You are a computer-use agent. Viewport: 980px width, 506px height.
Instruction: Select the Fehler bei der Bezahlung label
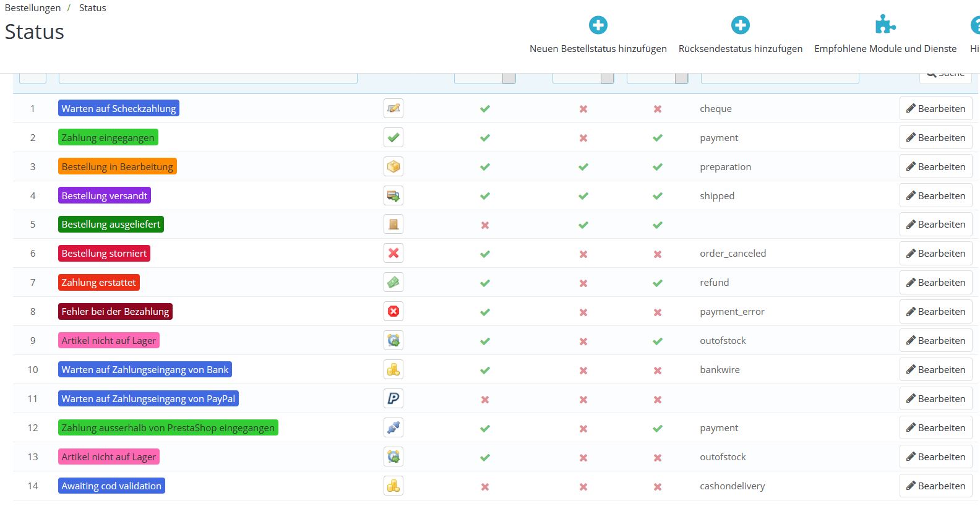[x=115, y=311]
